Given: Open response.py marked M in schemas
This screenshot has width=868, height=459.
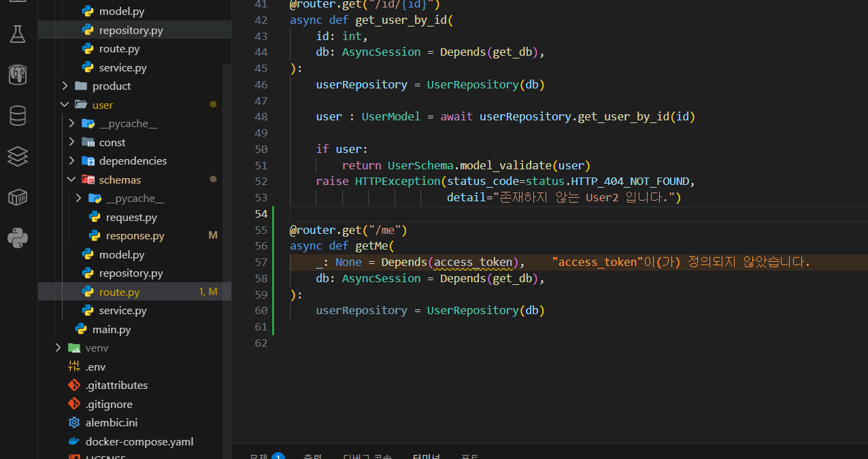Looking at the screenshot, I should point(135,236).
